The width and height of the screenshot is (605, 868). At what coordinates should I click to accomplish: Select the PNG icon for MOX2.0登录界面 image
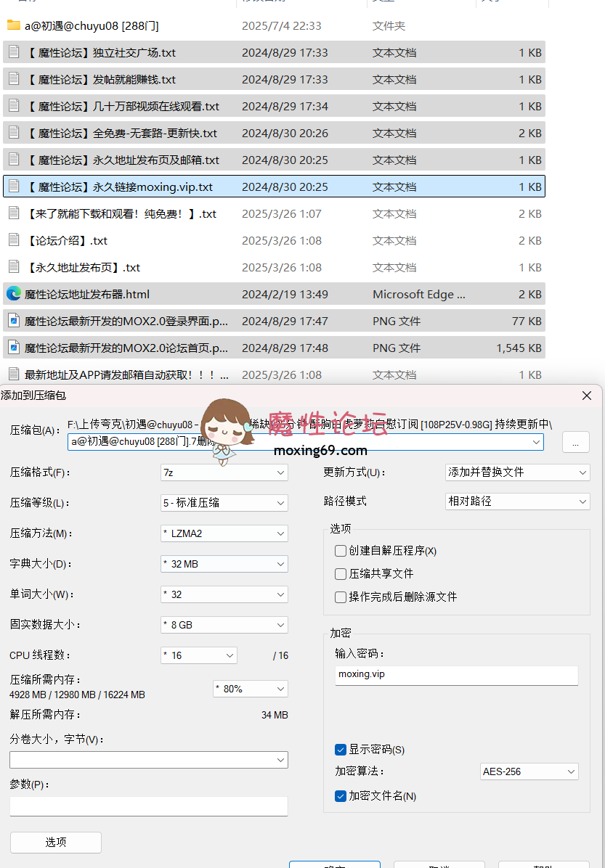click(x=14, y=321)
